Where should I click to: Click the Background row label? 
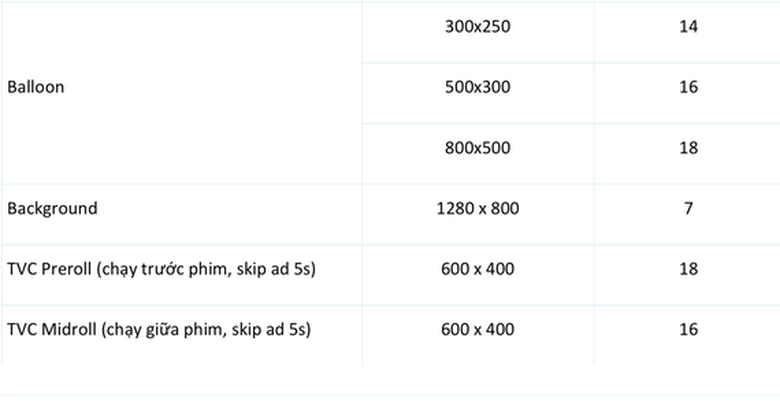(x=52, y=209)
